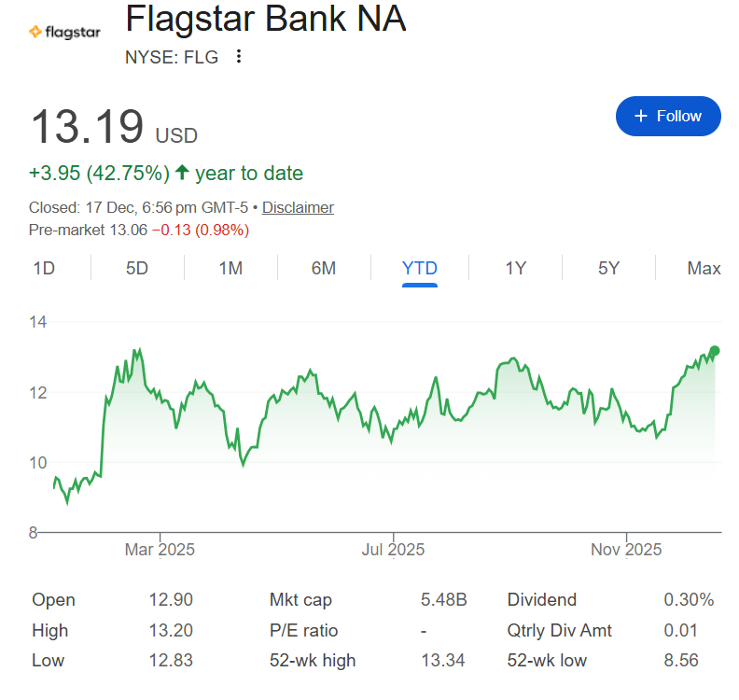Show the 6M chart range
This screenshot has width=739, height=700.
click(x=324, y=269)
